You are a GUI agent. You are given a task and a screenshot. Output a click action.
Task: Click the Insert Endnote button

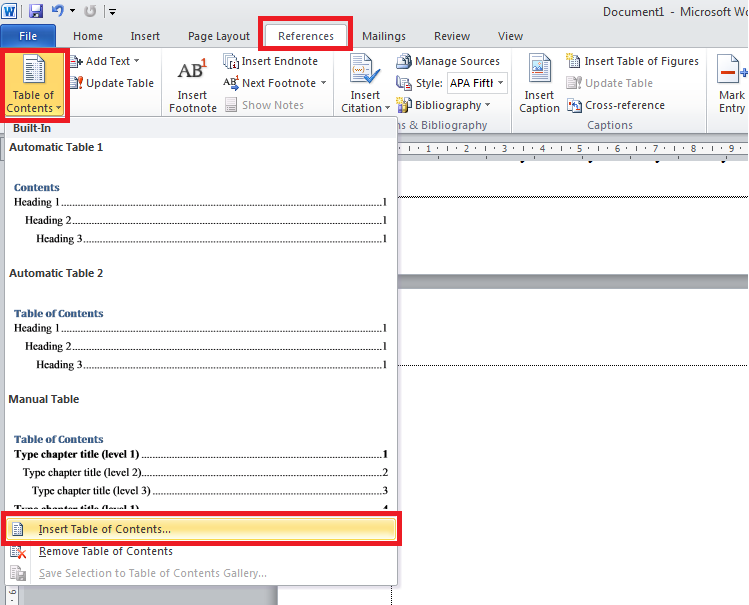coord(270,61)
